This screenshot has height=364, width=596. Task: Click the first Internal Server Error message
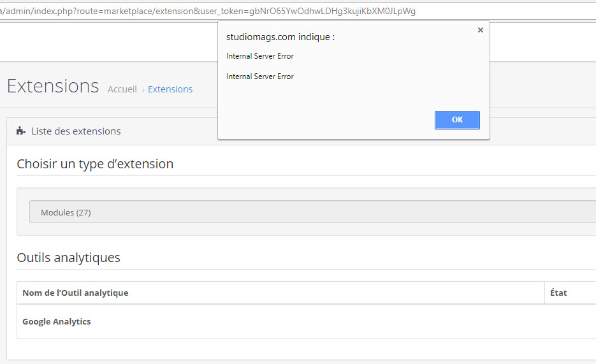[x=260, y=56]
